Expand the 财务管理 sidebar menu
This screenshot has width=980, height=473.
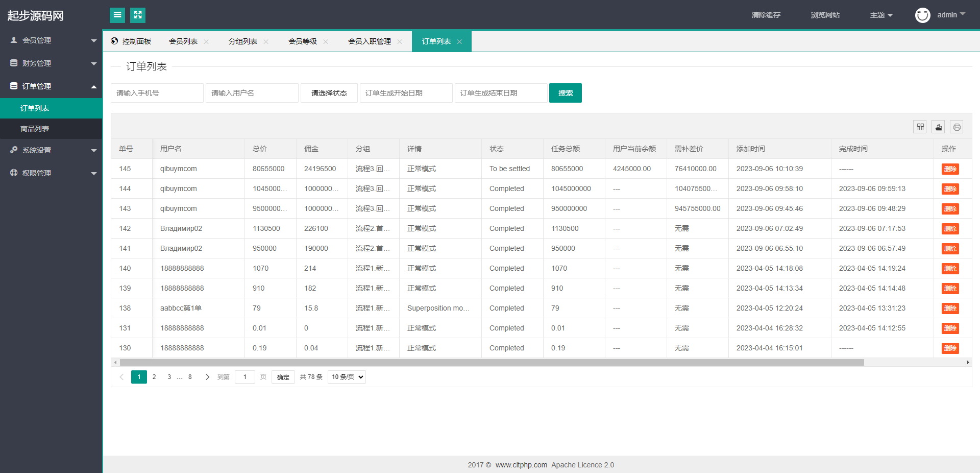tap(51, 63)
